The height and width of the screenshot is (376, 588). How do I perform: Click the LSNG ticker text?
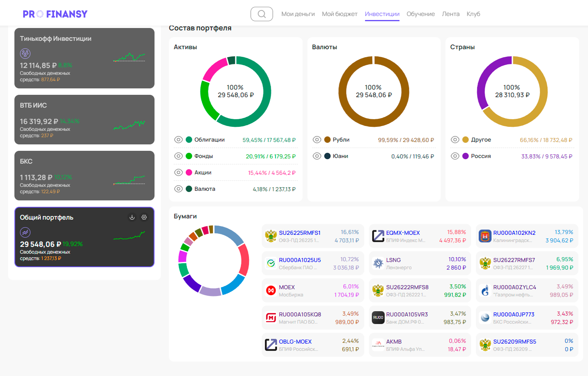[x=393, y=260]
